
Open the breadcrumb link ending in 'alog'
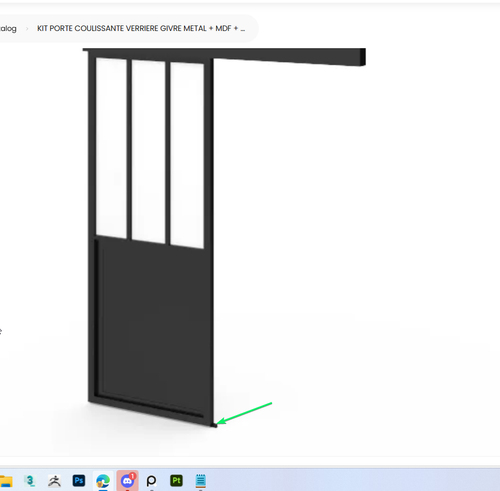(x=8, y=29)
